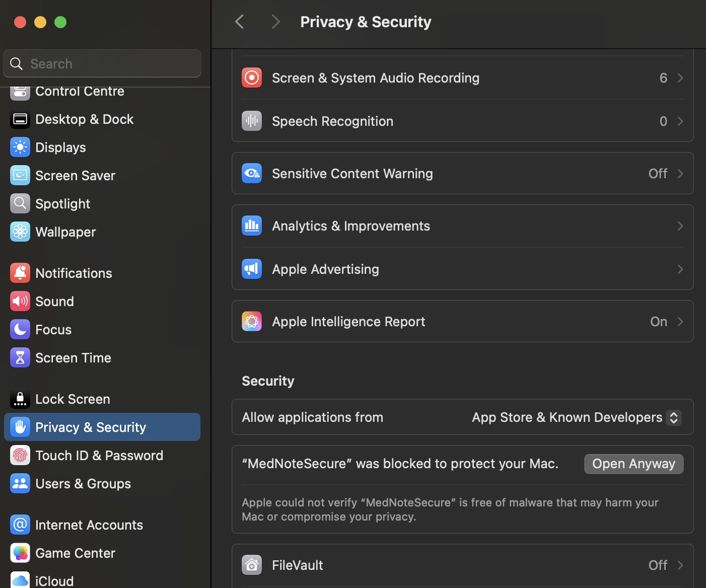The image size is (706, 588).
Task: Click the Security section heading
Action: click(x=268, y=381)
